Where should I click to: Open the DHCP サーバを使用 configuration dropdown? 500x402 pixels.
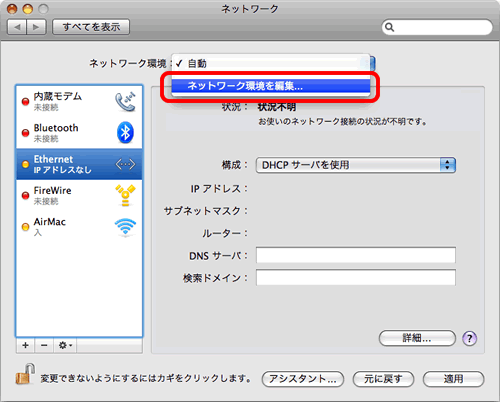[356, 165]
